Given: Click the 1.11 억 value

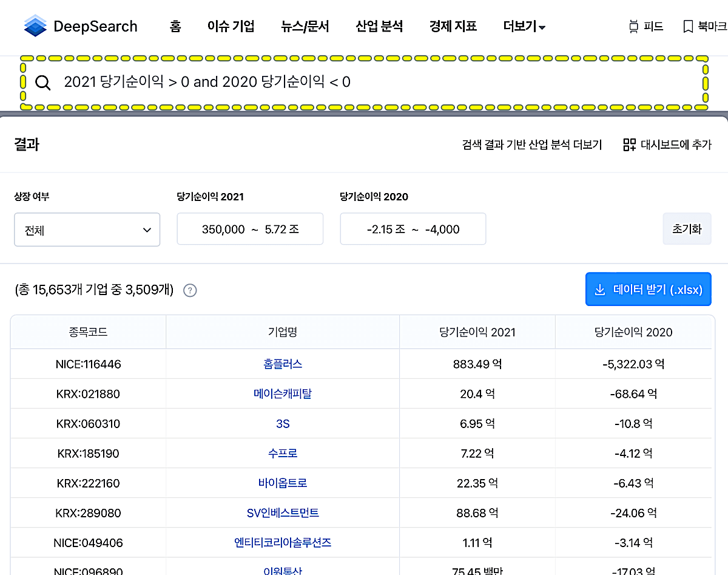Looking at the screenshot, I should 477,543.
